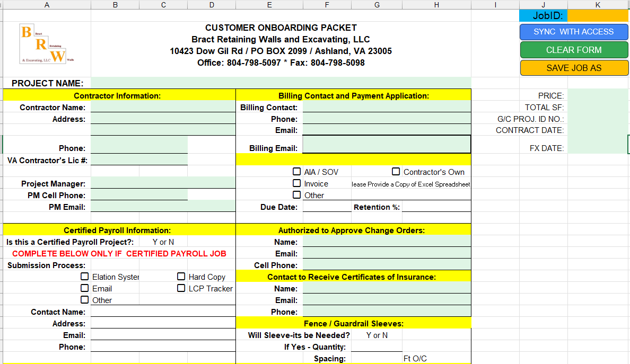The height and width of the screenshot is (364, 630).
Task: Toggle the Other payment application checkbox
Action: 296,195
